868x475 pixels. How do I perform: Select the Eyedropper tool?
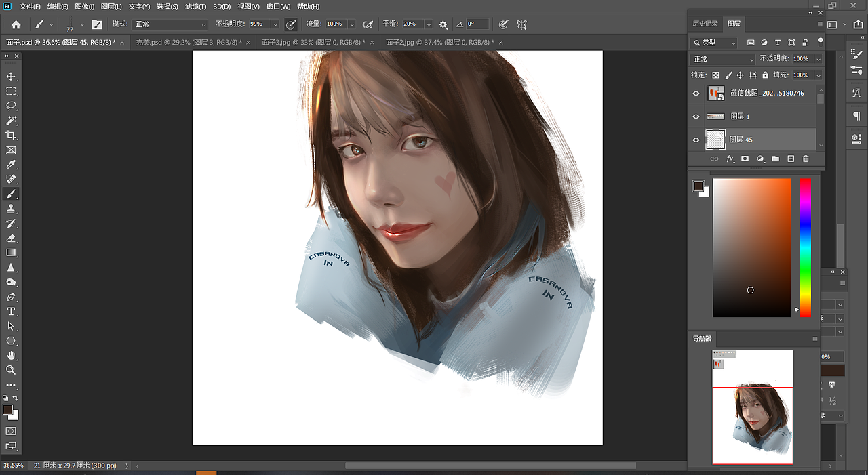click(x=11, y=165)
